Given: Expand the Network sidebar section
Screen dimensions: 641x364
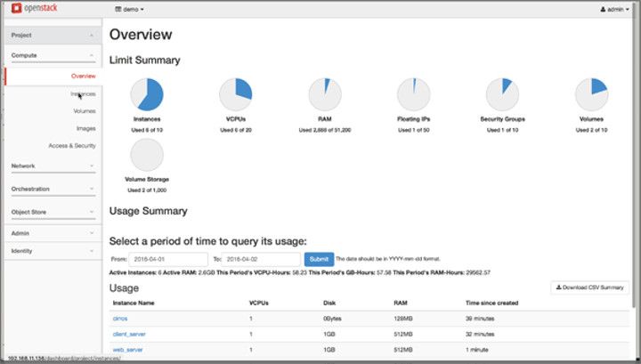Looking at the screenshot, I should pos(53,166).
